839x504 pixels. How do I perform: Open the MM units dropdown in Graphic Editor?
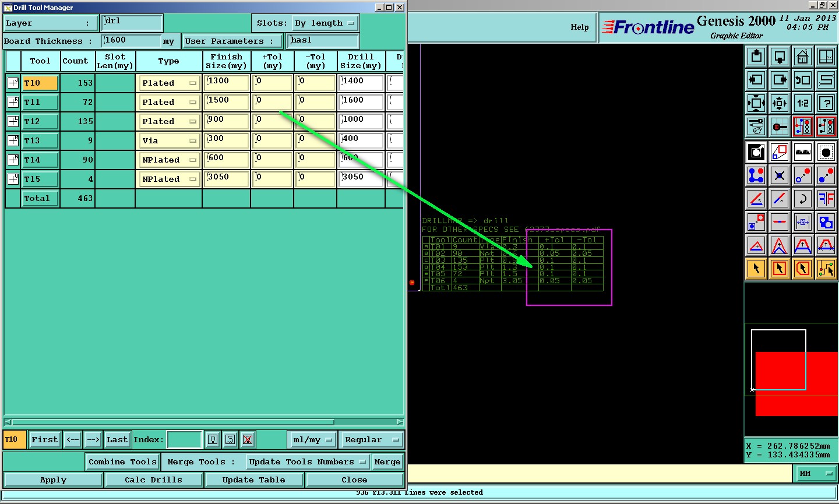(817, 474)
